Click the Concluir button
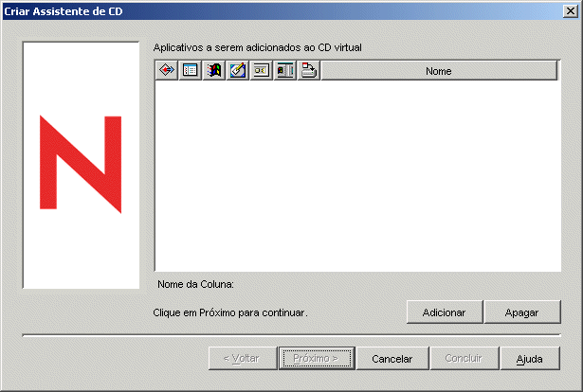The image size is (583, 392). pos(464,358)
